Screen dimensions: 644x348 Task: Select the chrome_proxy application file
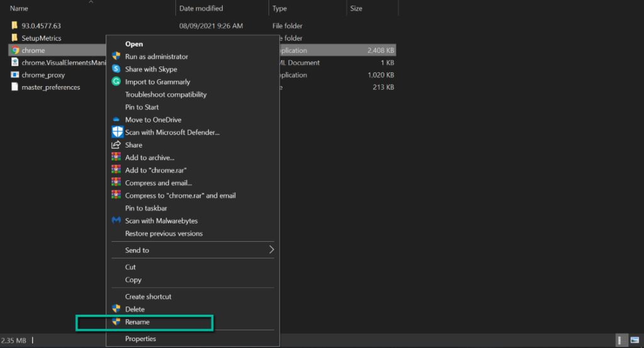click(43, 75)
